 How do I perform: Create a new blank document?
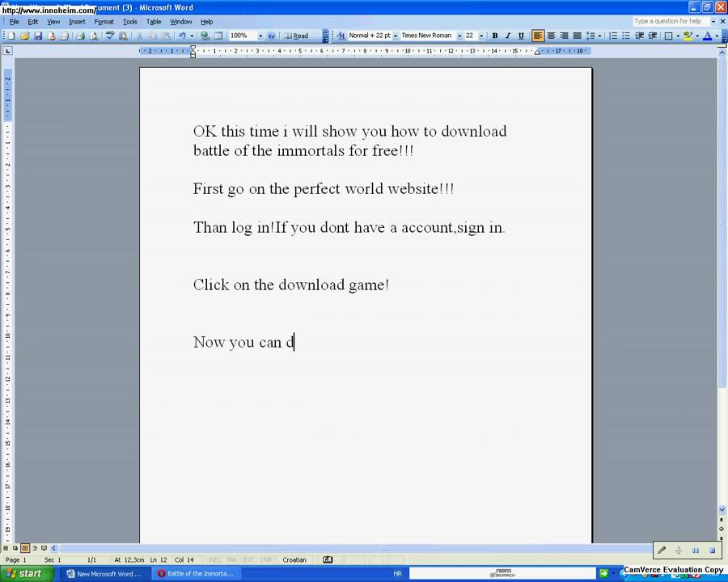[x=11, y=36]
